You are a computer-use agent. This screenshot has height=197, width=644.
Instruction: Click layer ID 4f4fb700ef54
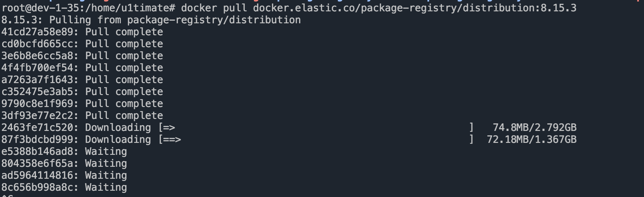coord(37,68)
